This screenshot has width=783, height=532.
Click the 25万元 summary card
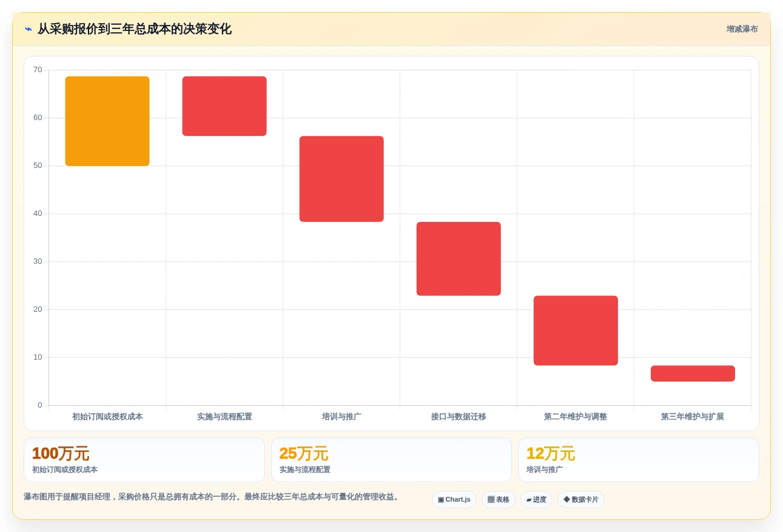point(391,460)
